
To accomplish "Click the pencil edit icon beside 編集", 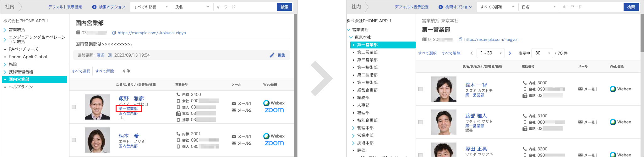I will point(272,55).
